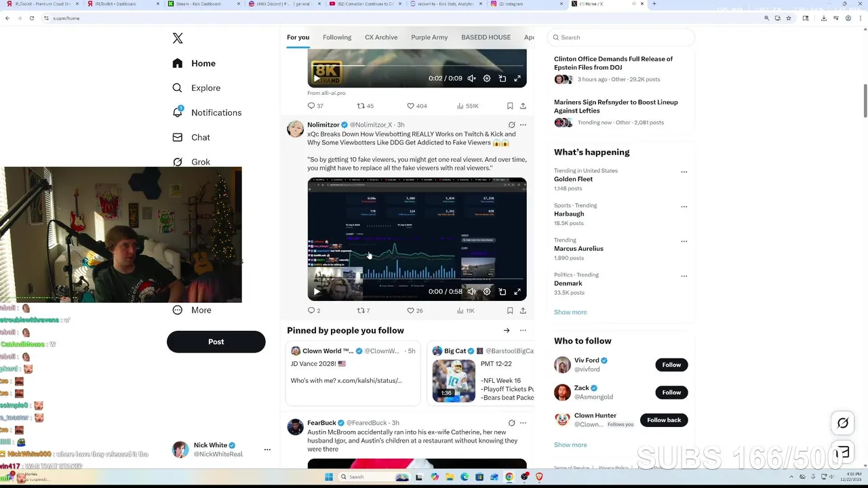View analytics of post with 551K views
This screenshot has width=868, height=488.
(467, 106)
